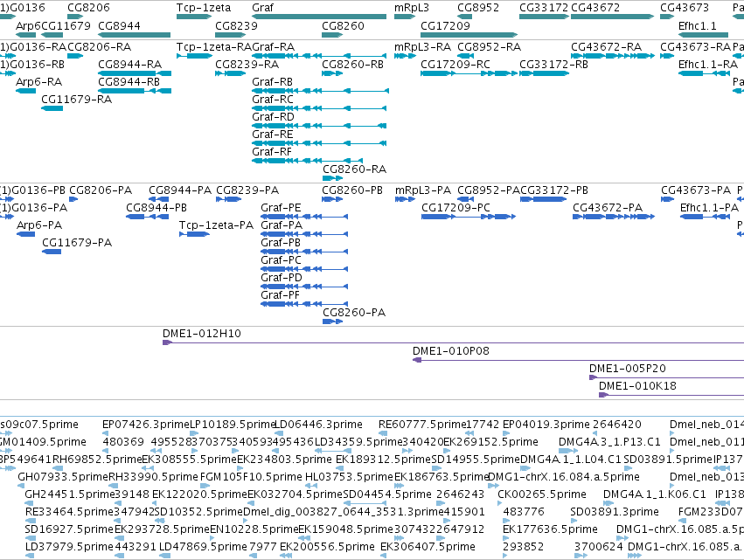This screenshot has width=744, height=560.
Task: Open the EK177636.5prime EST label
Action: coord(551,529)
